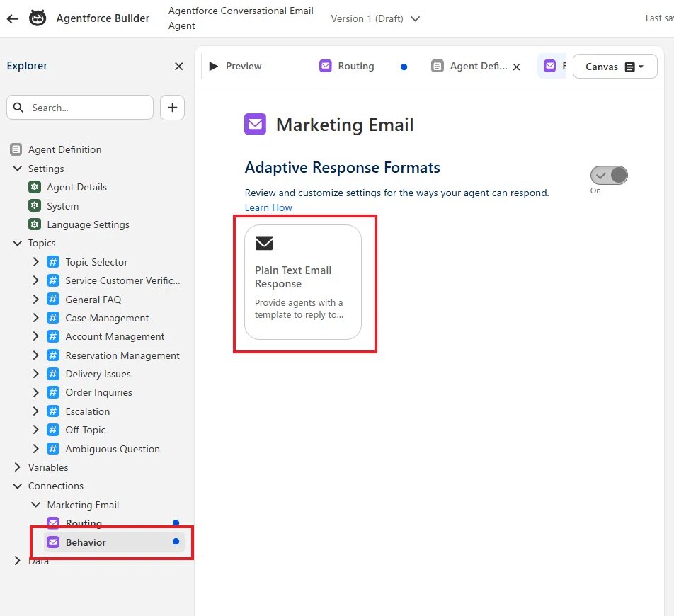Click the System gear icon
674x616 pixels.
(x=35, y=205)
